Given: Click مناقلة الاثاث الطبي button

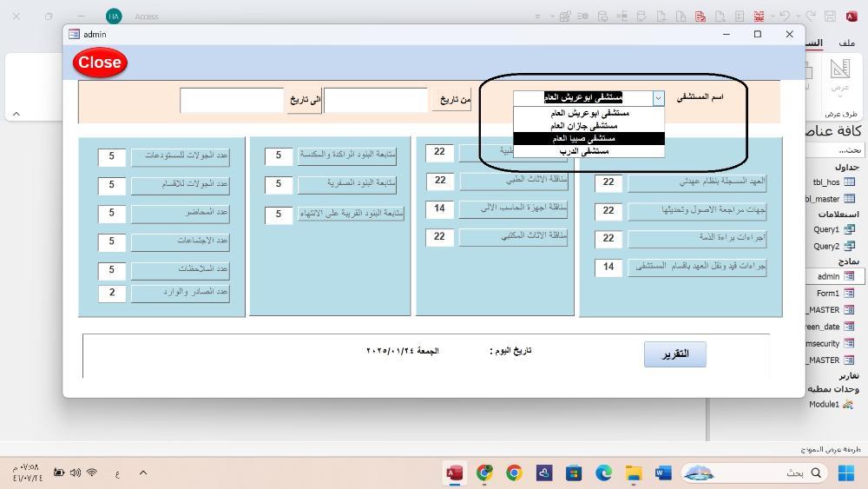Looking at the screenshot, I should coord(513,180).
